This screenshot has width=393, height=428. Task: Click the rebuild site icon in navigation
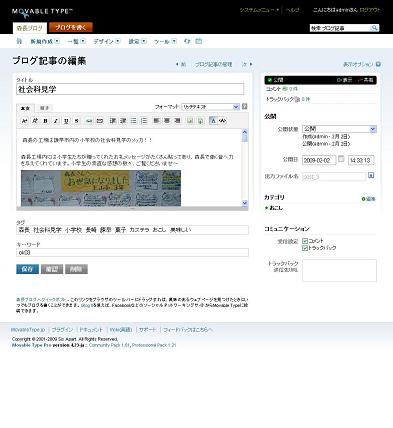coord(187,41)
